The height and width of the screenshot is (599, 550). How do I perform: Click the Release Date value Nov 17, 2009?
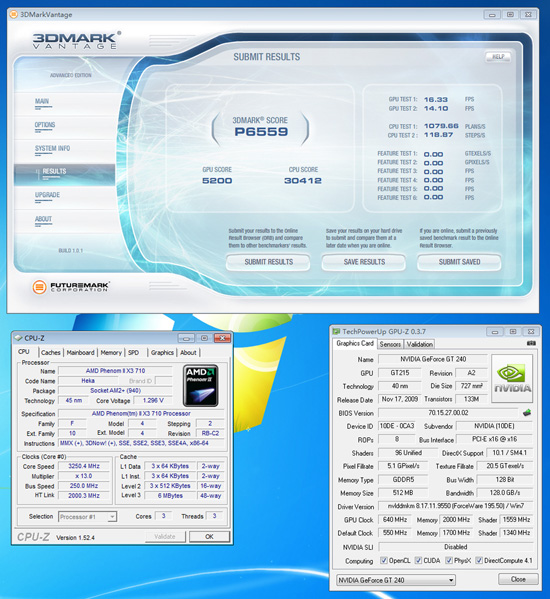tap(400, 399)
